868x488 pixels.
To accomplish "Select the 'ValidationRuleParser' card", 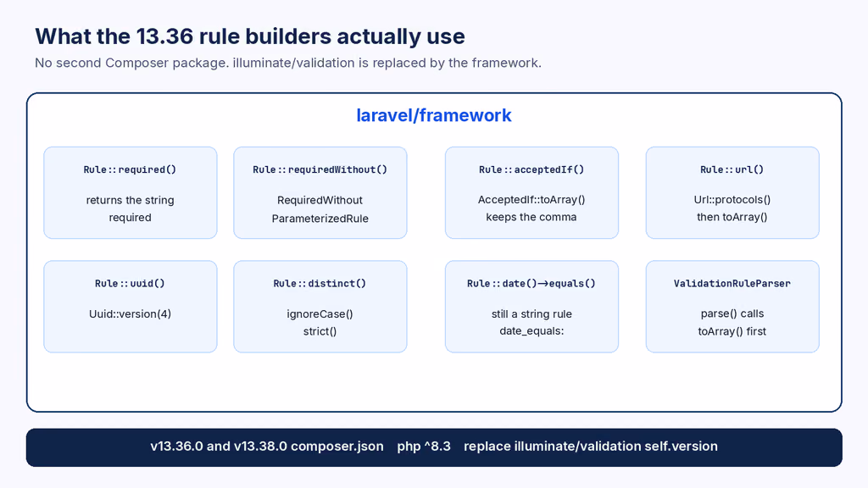I will (732, 307).
